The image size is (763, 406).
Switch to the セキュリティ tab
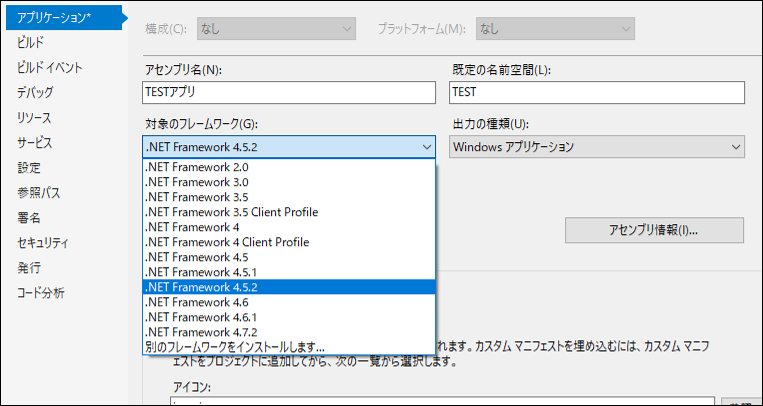point(43,243)
